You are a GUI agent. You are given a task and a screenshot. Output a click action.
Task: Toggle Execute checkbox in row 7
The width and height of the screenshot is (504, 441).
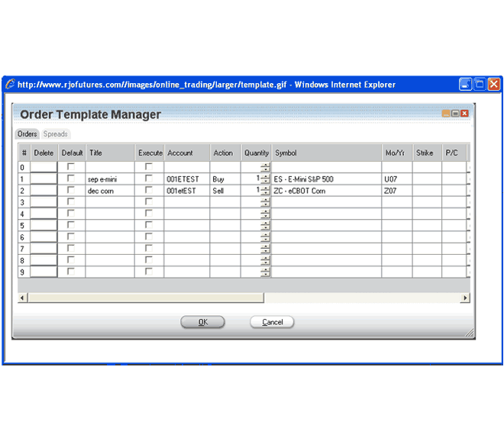coord(148,248)
